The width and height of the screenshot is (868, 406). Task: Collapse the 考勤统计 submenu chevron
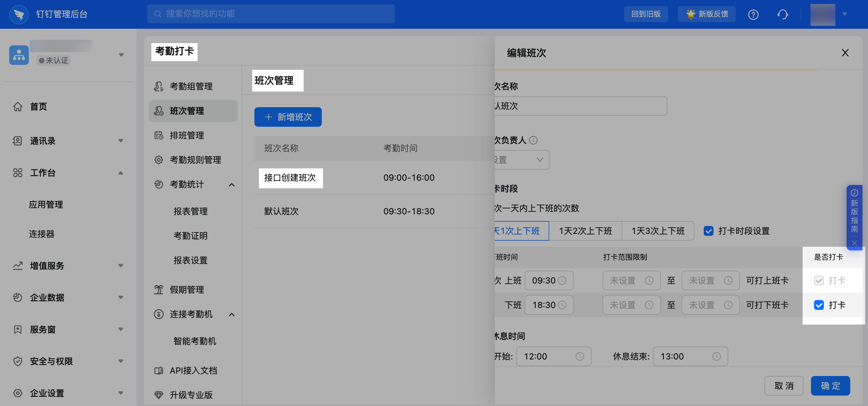point(231,185)
